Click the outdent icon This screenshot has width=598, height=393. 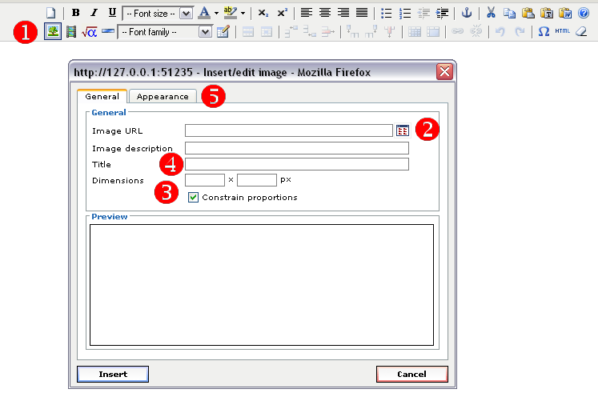423,13
